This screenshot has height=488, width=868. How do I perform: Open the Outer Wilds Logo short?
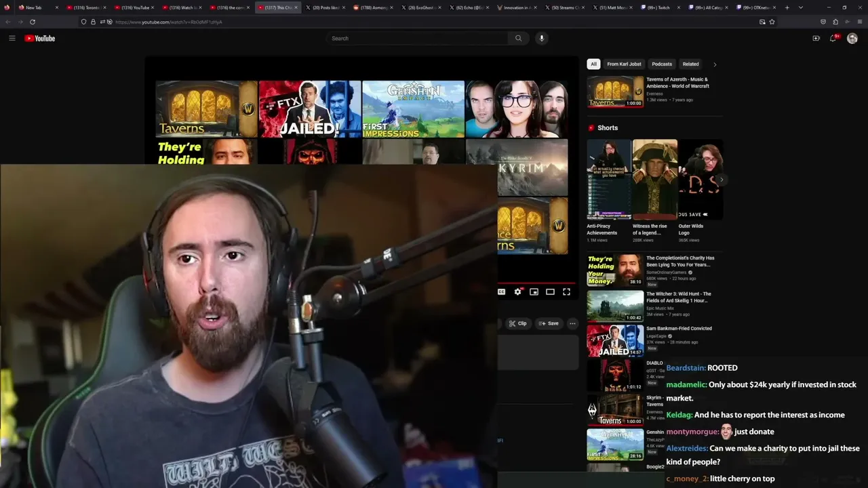(701, 180)
